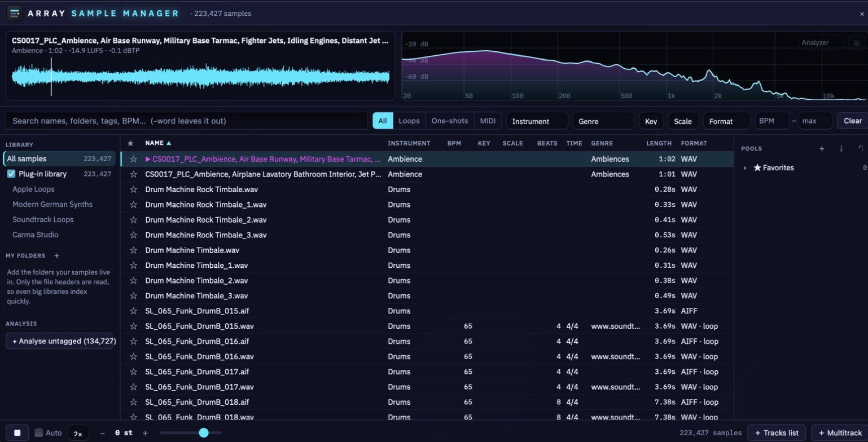868x442 pixels.
Task: Open the Instrument filter dropdown
Action: pos(537,121)
